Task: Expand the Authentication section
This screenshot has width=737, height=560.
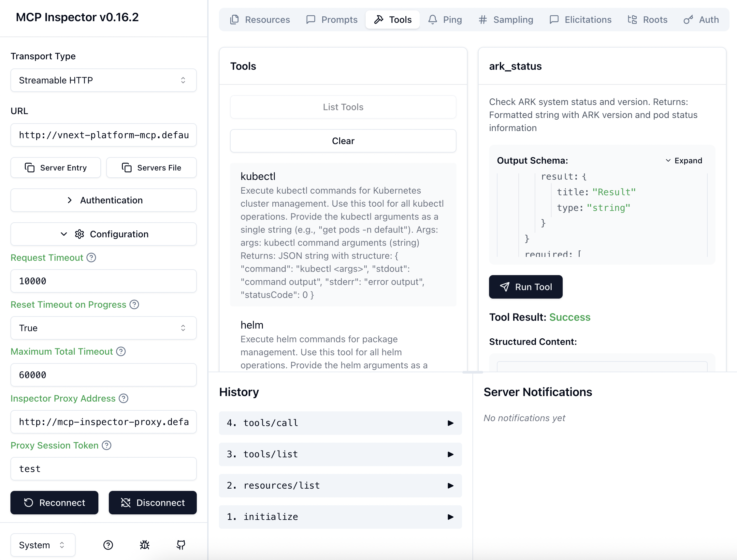Action: point(103,200)
